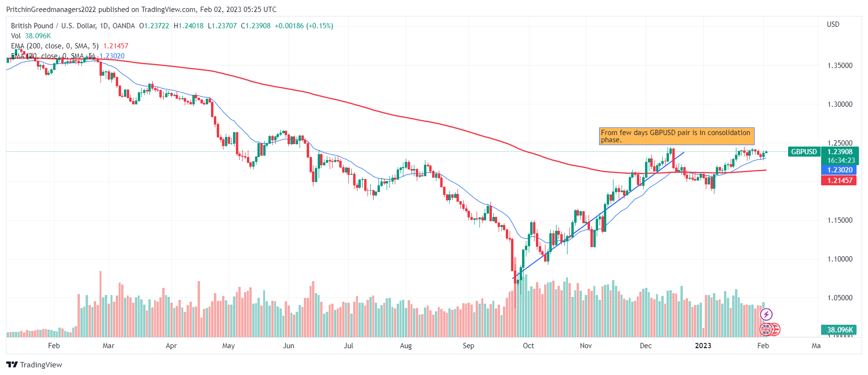Click the British Pound / U.S. Dollar symbol title

click(73, 26)
